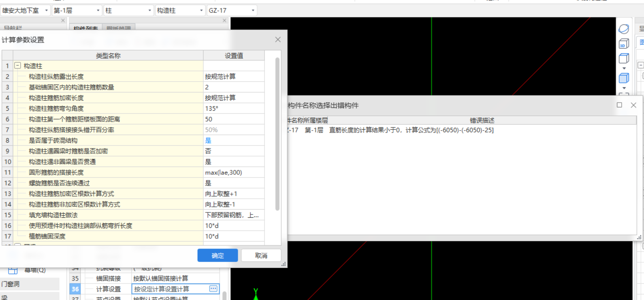
Task: Collapse the 构造柱 group in parameter table
Action: click(18, 65)
